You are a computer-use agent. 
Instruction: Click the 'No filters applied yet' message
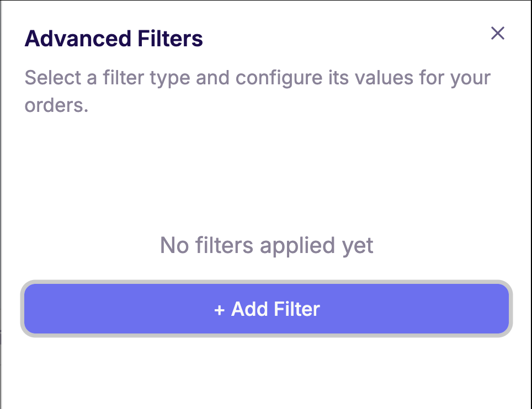pos(266,245)
